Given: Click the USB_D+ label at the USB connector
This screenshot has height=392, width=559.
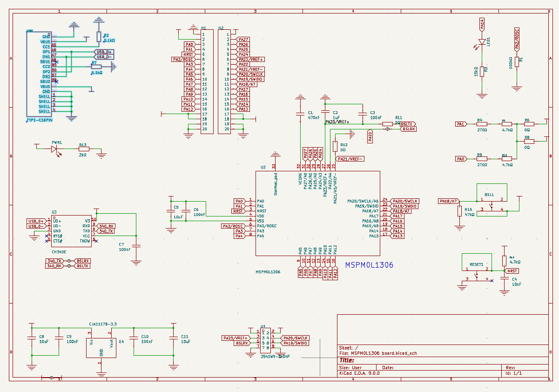Looking at the screenshot, I should point(103,52).
